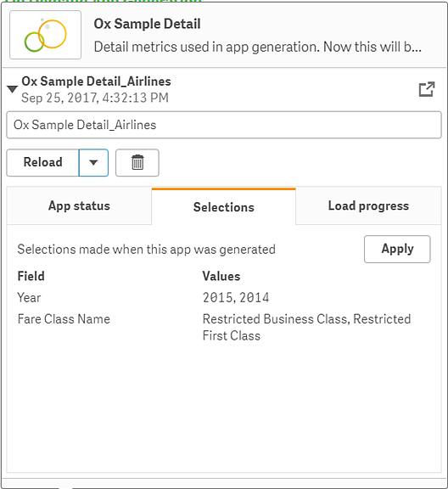Screen dimensions: 448x489
Task: Click the Reload button
Action: pos(42,162)
